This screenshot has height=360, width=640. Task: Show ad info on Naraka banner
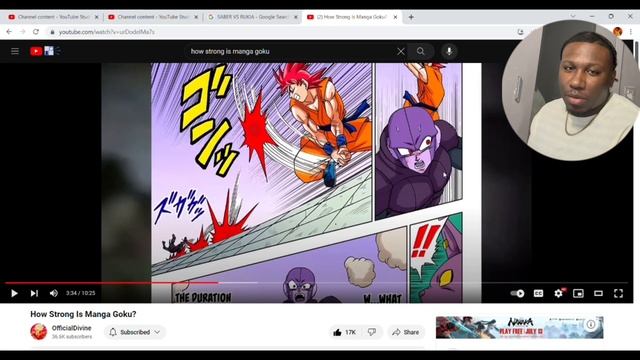pos(591,324)
